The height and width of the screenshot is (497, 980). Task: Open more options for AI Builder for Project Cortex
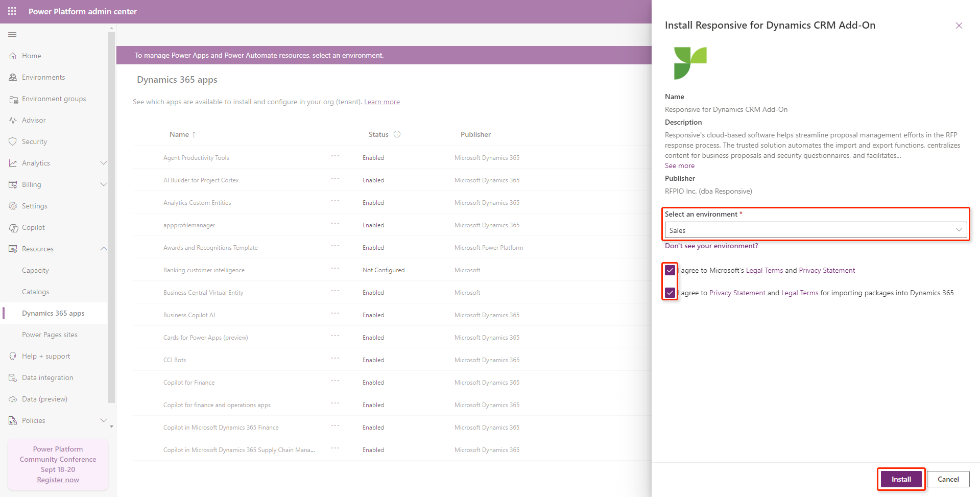pyautogui.click(x=335, y=178)
